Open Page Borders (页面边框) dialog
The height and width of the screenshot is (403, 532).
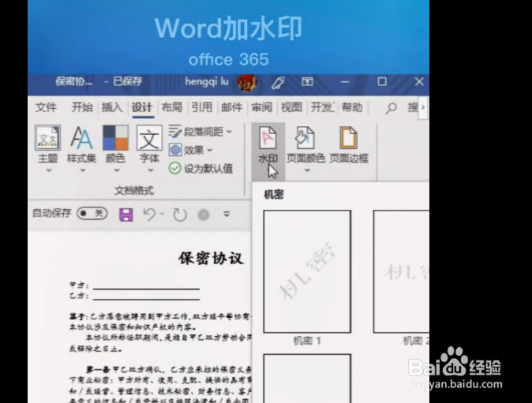pyautogui.click(x=349, y=145)
